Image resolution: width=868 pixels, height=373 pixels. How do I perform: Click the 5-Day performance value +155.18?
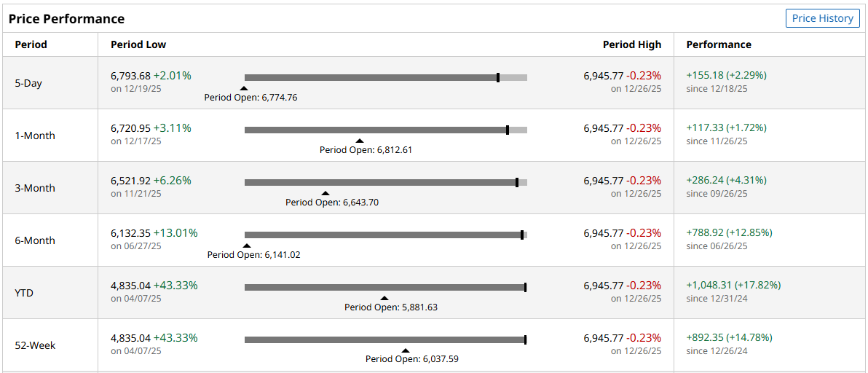tap(709, 75)
